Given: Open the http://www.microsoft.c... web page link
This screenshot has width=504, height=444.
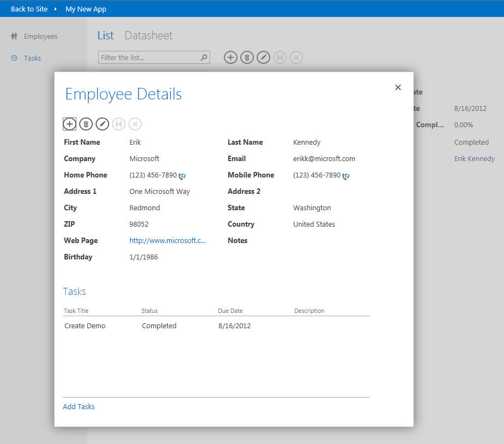Looking at the screenshot, I should pos(168,240).
